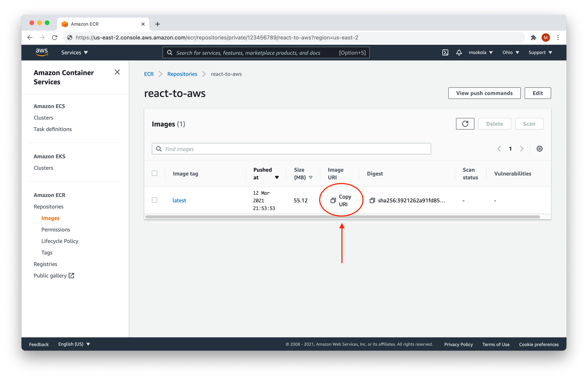Open Task definitions in sidebar
The width and height of the screenshot is (588, 379).
tap(53, 129)
